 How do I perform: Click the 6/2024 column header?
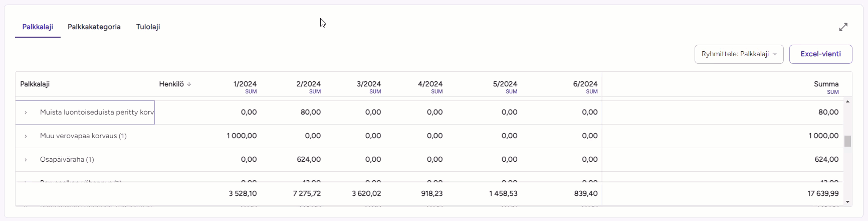[585, 84]
